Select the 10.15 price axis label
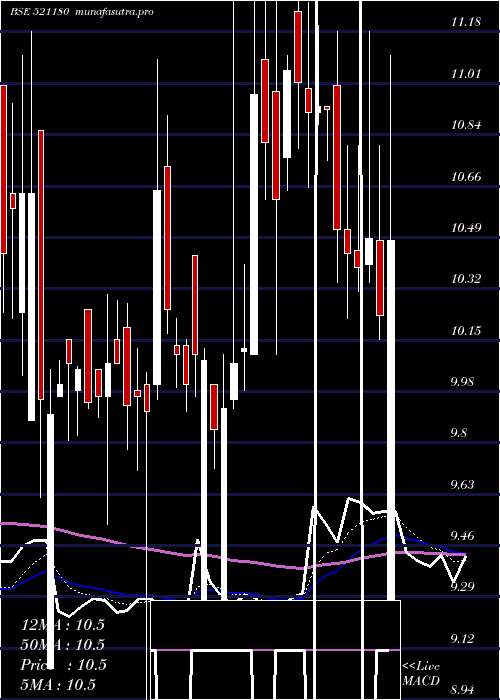500x700 pixels. 466,331
